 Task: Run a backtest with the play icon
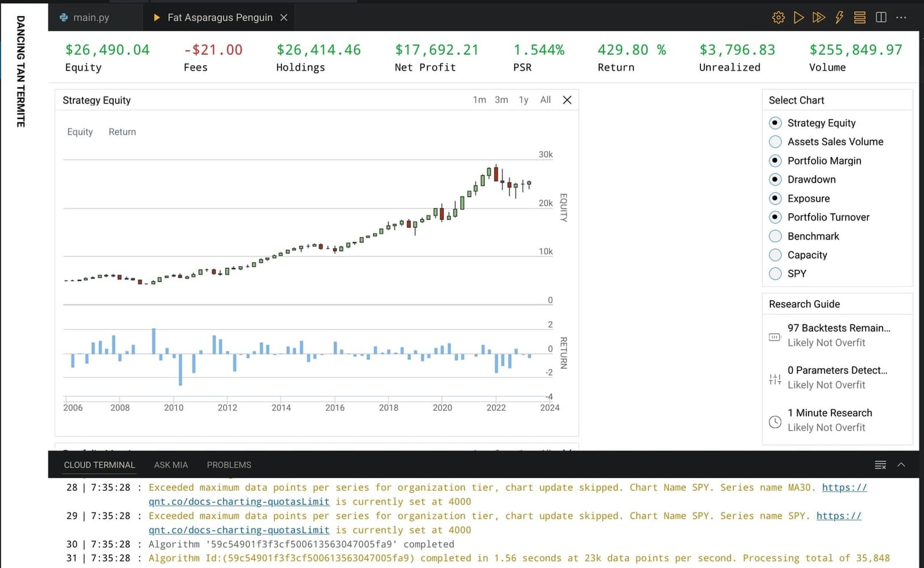click(x=799, y=17)
